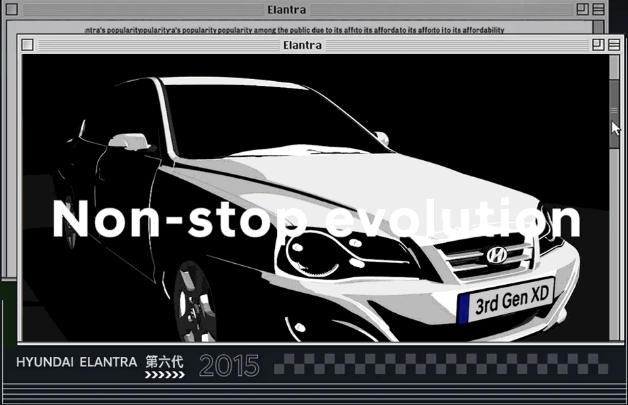Click the zoom box of the front Elantra window
Screen dimensions: 628x405
597,45
